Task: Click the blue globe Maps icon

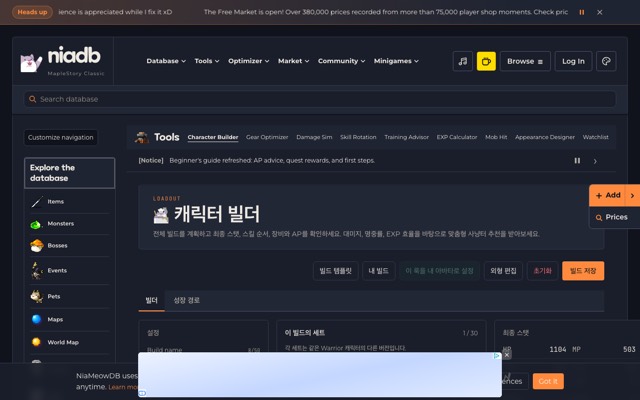Action: (x=36, y=319)
